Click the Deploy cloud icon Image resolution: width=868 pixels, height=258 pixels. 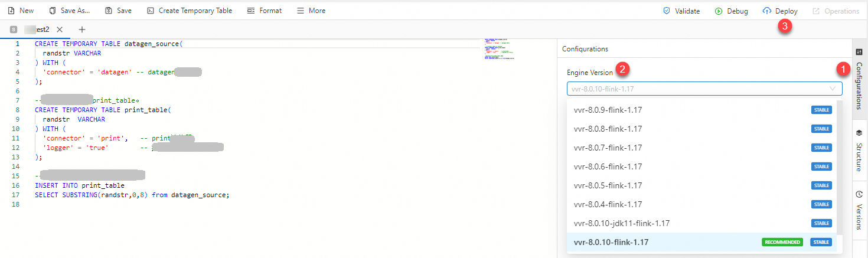(767, 11)
